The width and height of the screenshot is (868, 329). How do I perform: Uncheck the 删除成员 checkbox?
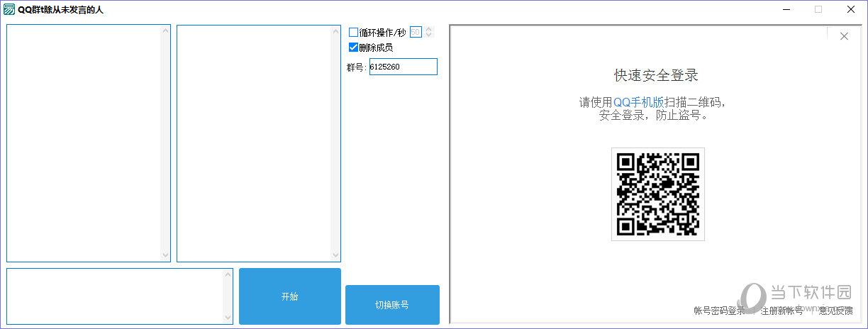[x=354, y=48]
